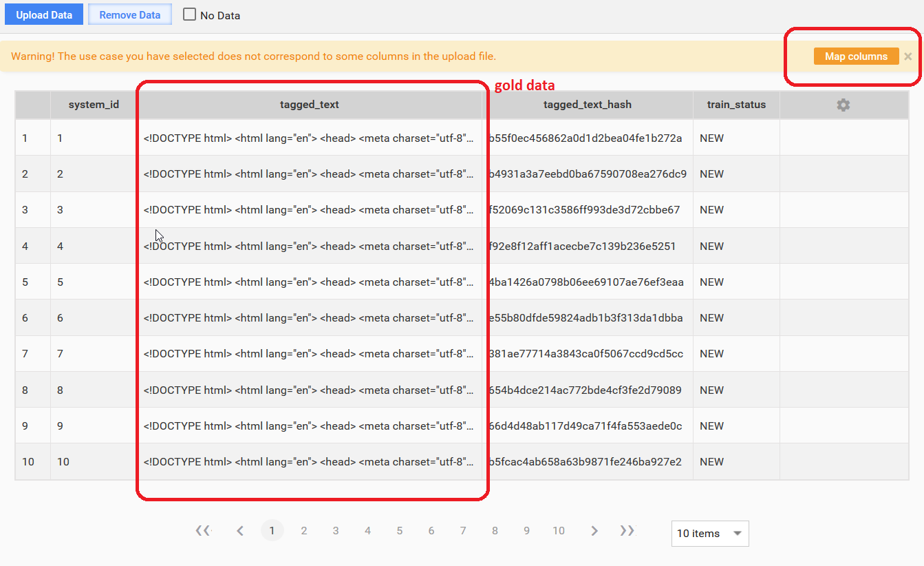924x566 pixels.
Task: Toggle the No Data checkbox
Action: pos(189,14)
